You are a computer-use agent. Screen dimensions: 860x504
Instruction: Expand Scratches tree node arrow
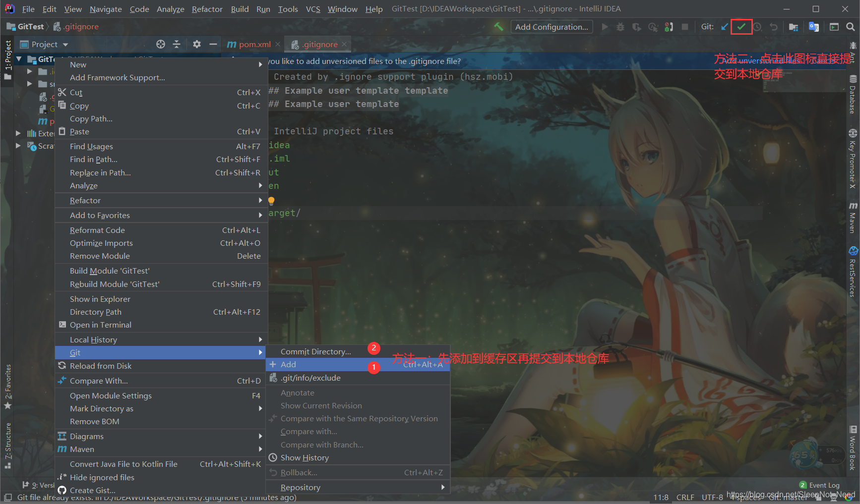(18, 146)
